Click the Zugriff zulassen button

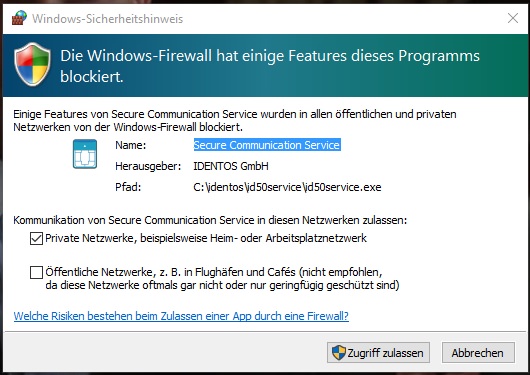point(378,353)
